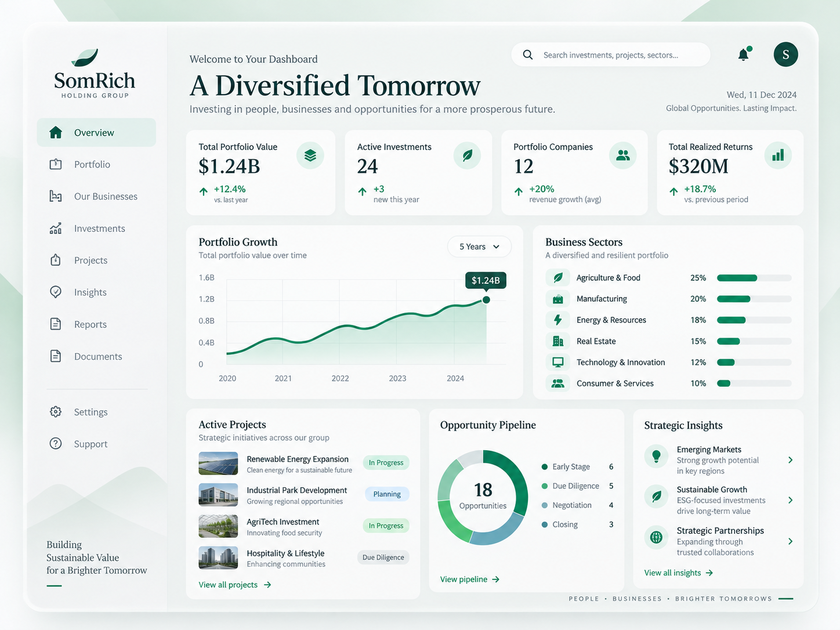The image size is (840, 630).
Task: Click the Consumer & Services people icon
Action: 558,383
